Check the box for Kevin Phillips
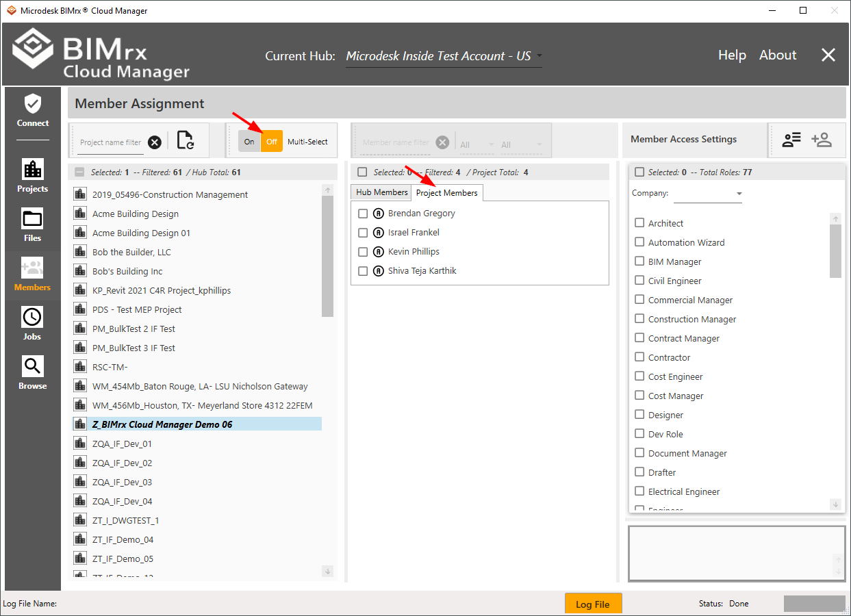The image size is (851, 616). [x=363, y=252]
